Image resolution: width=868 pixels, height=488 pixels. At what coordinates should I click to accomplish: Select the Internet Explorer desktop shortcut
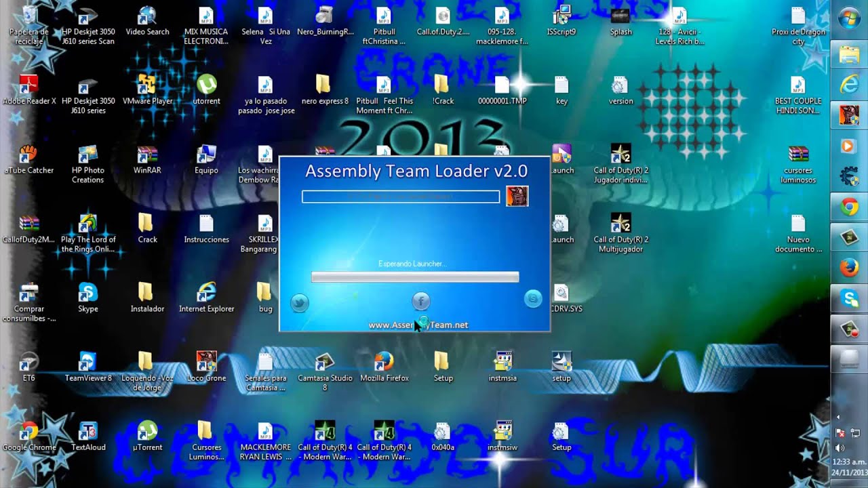206,298
